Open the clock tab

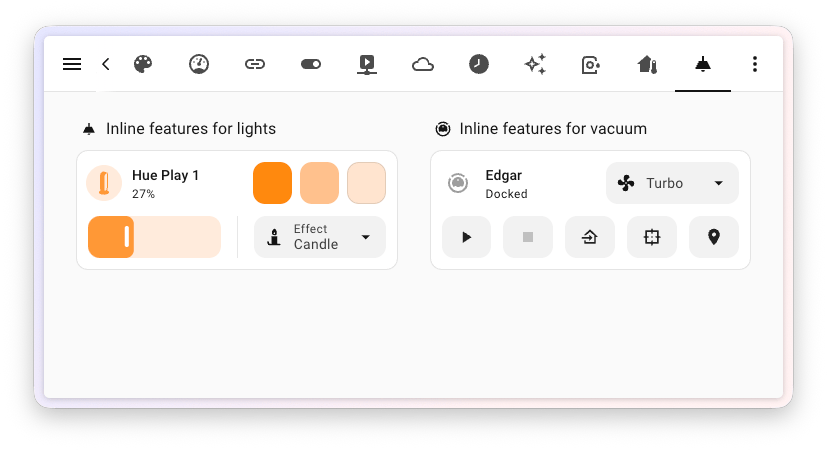(479, 64)
